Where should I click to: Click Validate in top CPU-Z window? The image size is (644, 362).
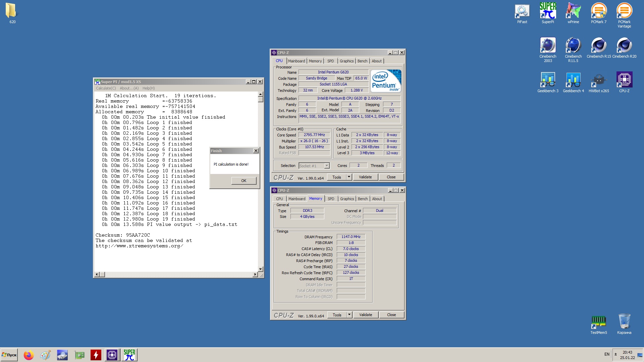[x=366, y=177]
